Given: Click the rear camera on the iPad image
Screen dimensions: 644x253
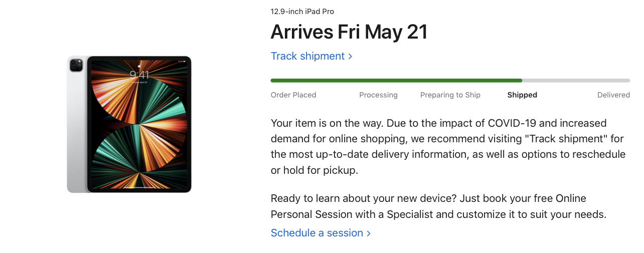Looking at the screenshot, I should (x=76, y=65).
